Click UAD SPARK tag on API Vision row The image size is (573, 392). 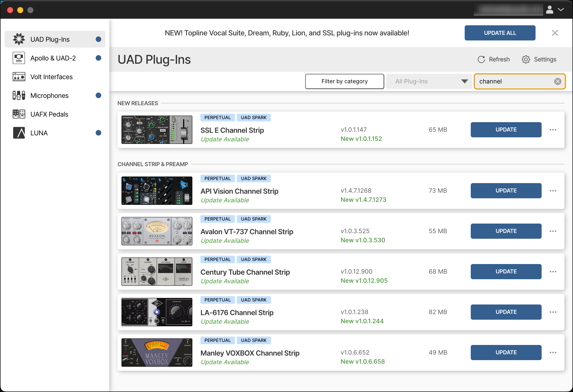(254, 179)
